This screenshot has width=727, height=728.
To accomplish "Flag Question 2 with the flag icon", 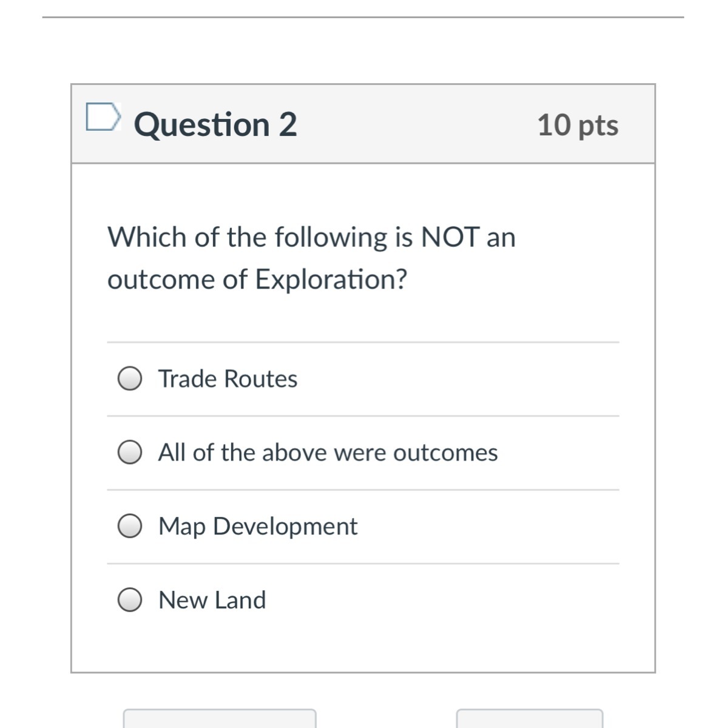I will tap(103, 118).
